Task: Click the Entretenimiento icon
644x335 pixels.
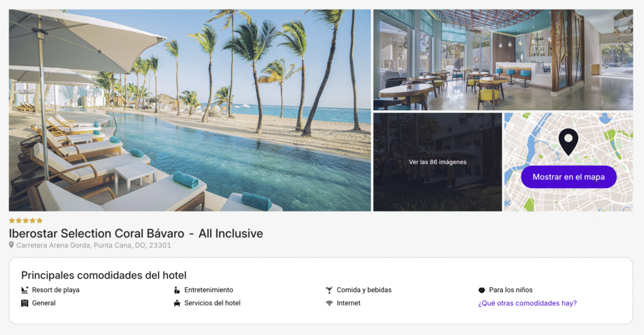Action: click(x=177, y=290)
